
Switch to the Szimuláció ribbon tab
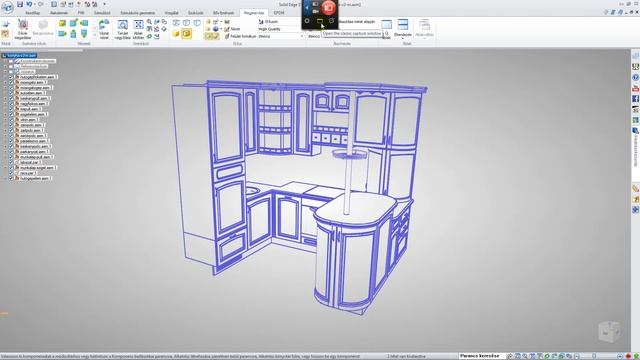(102, 13)
